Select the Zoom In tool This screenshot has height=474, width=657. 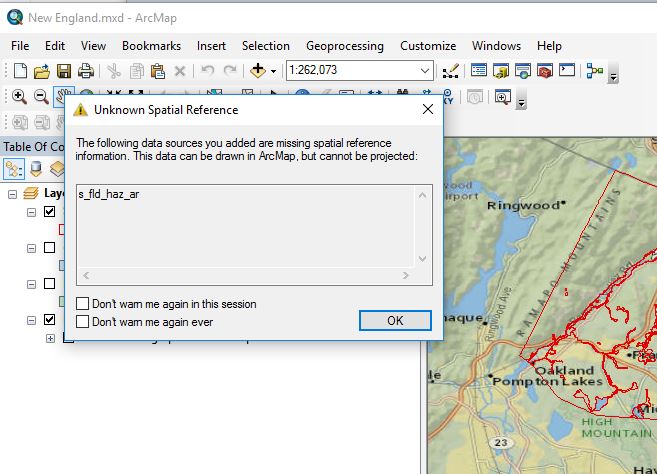[x=19, y=97]
